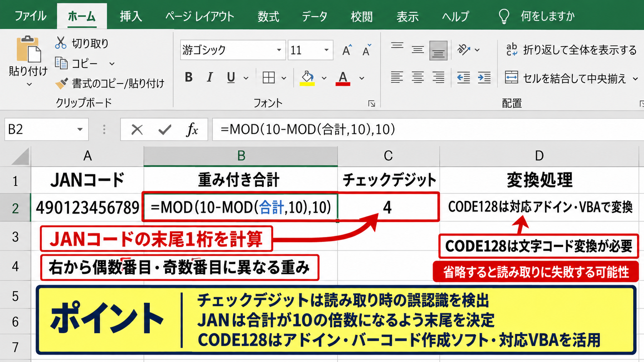Decrease indent with the left indent icon
Screen dimensions: 644x362
coord(463,78)
